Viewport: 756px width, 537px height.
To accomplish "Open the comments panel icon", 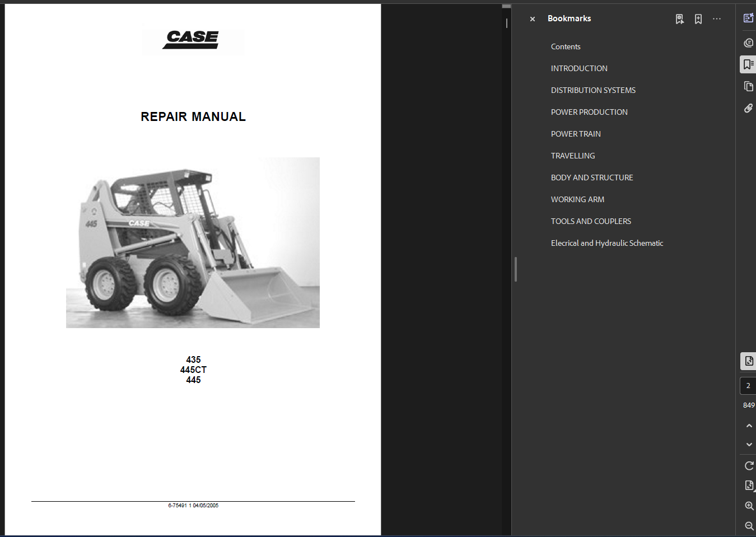I will pyautogui.click(x=749, y=43).
